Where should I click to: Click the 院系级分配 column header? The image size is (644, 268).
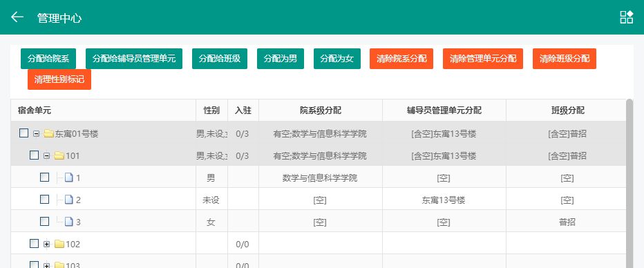(x=321, y=111)
